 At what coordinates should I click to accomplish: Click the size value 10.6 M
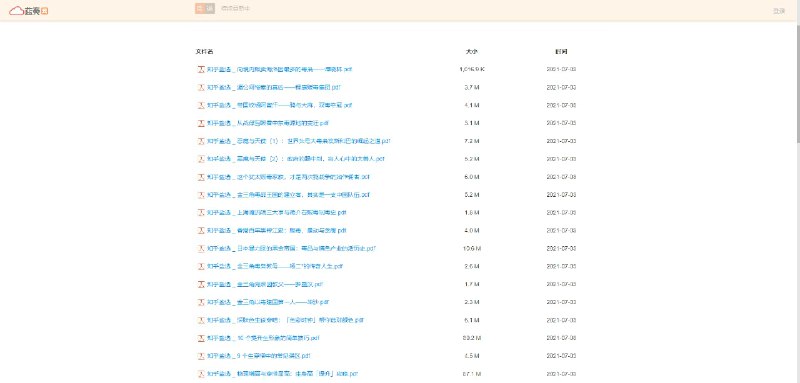pos(471,248)
